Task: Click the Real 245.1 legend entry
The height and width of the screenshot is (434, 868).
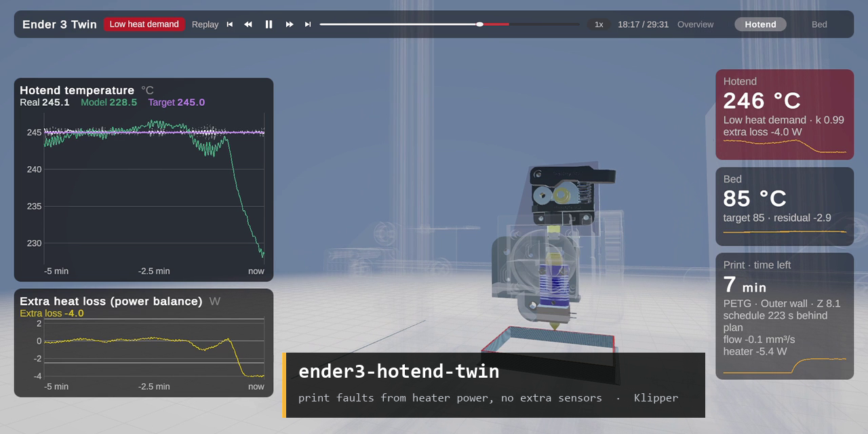Action: click(45, 102)
